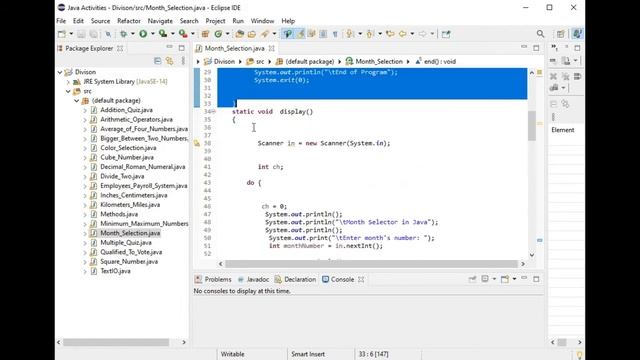This screenshot has width=640, height=360.
Task: Click the Open Type toolbar icon
Action: (x=240, y=34)
